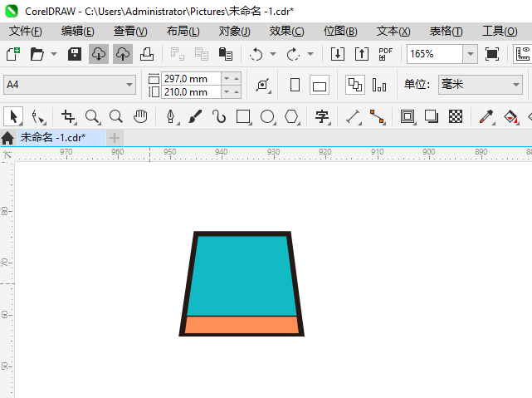Open the 文件(F) menu
Viewport: 532px width, 398px height.
click(26, 32)
